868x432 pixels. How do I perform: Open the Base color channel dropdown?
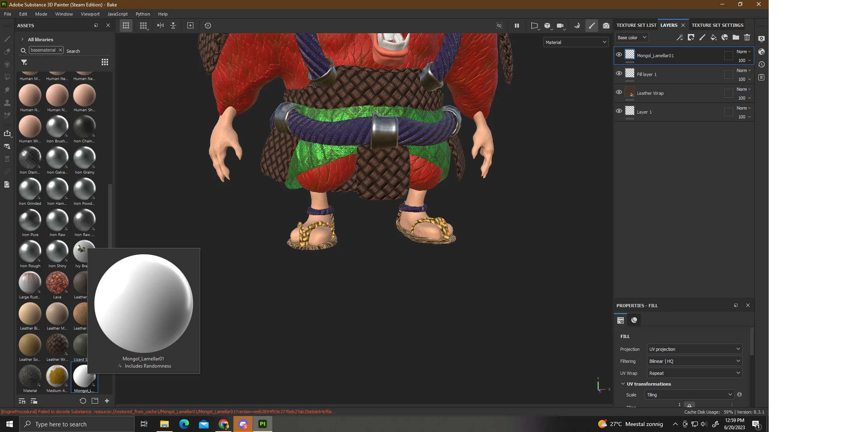click(x=632, y=38)
